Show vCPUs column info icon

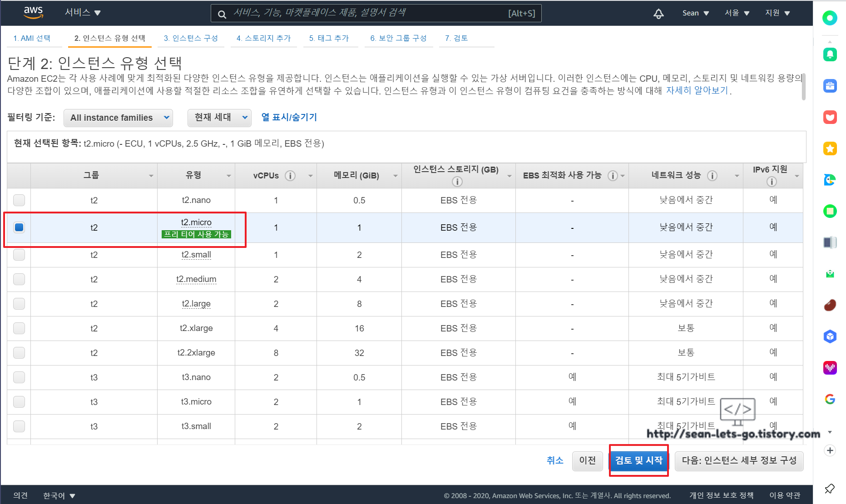(x=290, y=176)
